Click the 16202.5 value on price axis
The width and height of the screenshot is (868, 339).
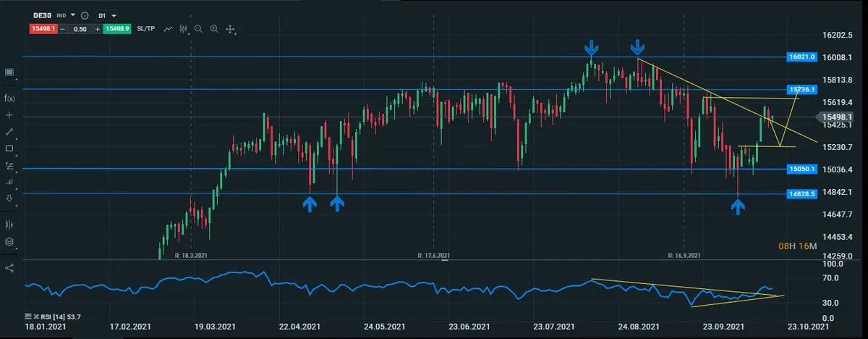coord(838,35)
